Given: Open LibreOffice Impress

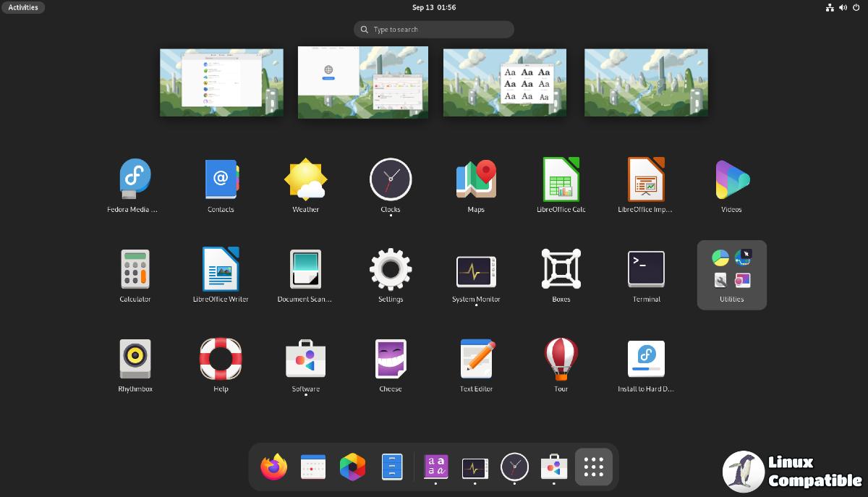Looking at the screenshot, I should coord(646,179).
